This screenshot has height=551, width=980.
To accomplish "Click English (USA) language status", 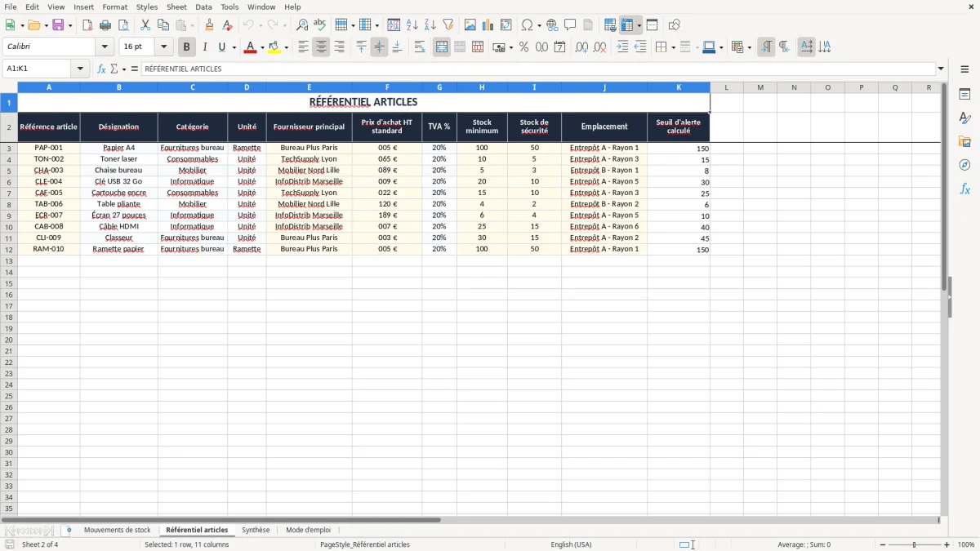I will click(571, 544).
